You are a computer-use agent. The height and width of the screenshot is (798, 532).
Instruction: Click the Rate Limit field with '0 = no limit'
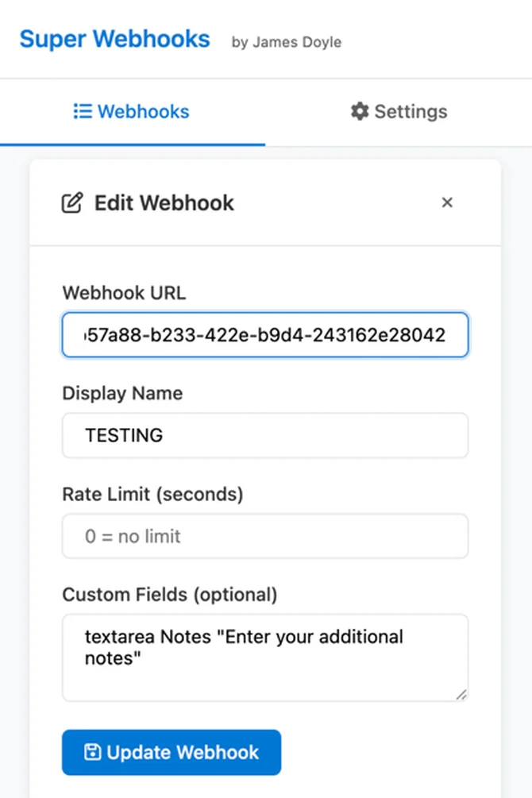pyautogui.click(x=265, y=536)
